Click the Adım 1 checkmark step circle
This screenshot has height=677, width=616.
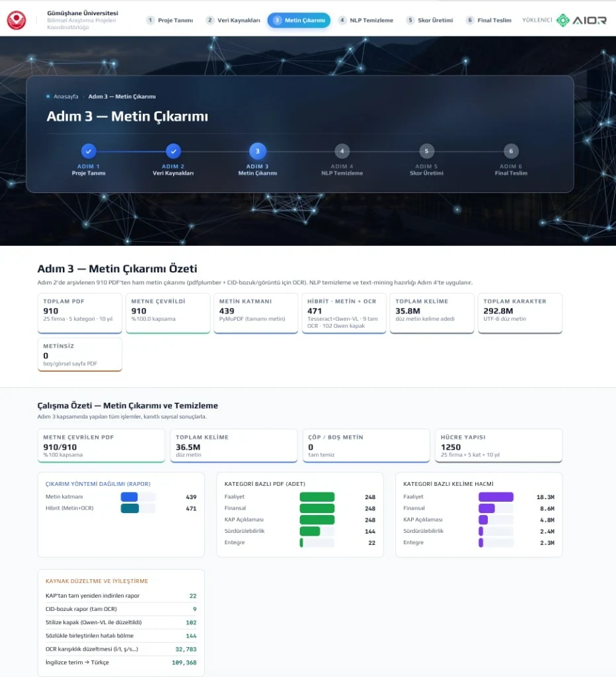pyautogui.click(x=89, y=151)
